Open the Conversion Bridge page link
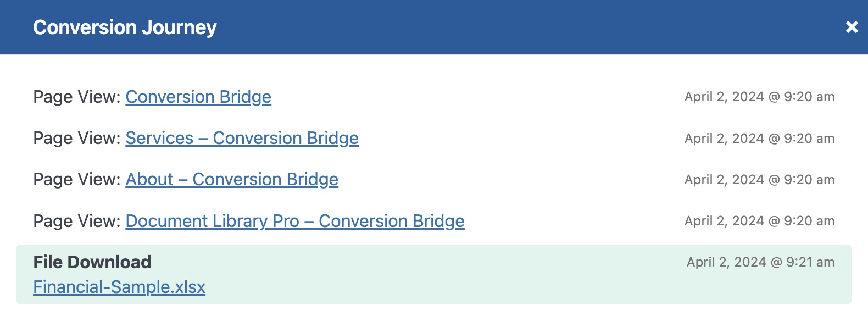This screenshot has width=868, height=332. click(x=198, y=97)
